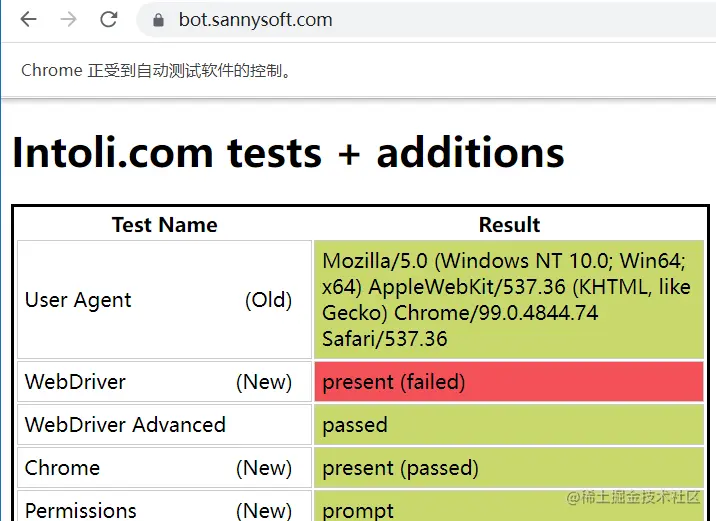Click the browser back arrow
This screenshot has width=716, height=521.
pos(29,19)
